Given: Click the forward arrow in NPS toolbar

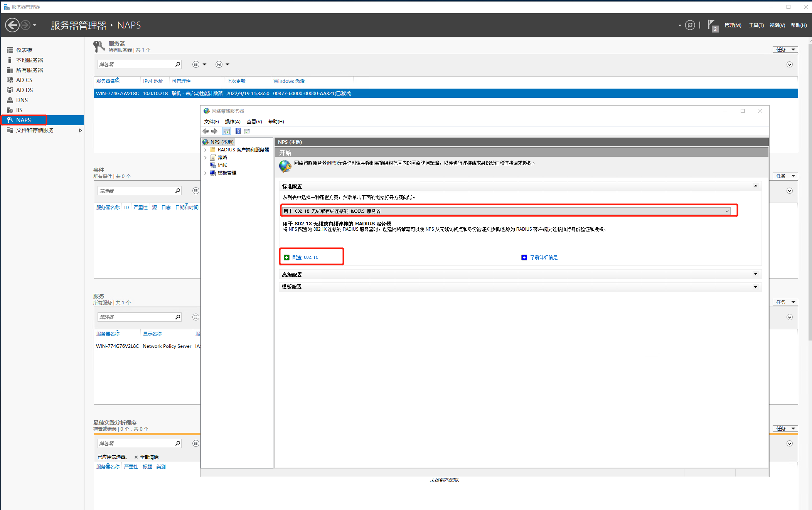Looking at the screenshot, I should (x=214, y=131).
